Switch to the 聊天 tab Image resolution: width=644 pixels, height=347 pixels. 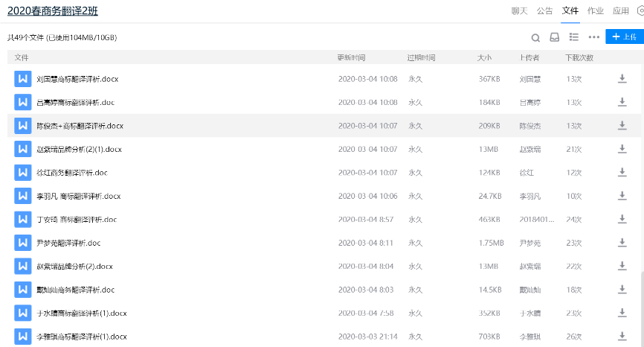click(x=520, y=11)
